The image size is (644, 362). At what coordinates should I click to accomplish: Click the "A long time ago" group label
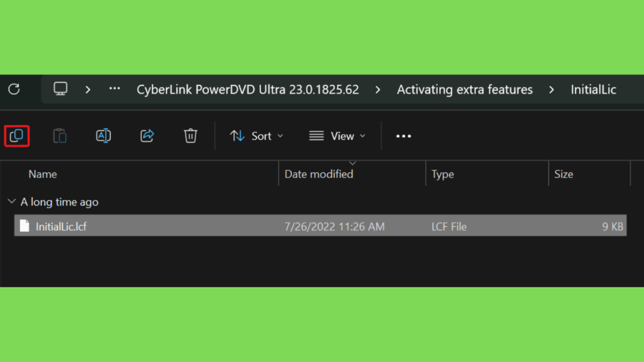60,202
